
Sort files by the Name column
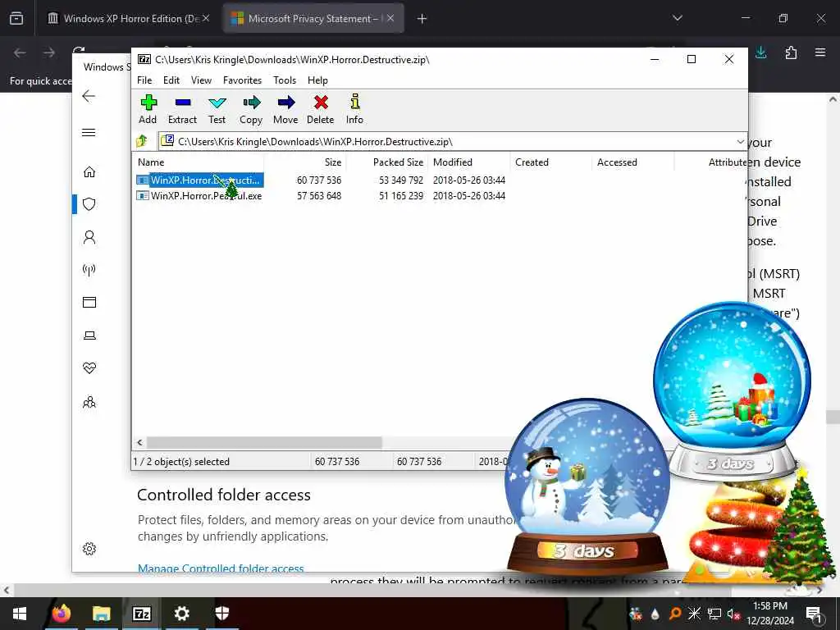[x=199, y=162]
